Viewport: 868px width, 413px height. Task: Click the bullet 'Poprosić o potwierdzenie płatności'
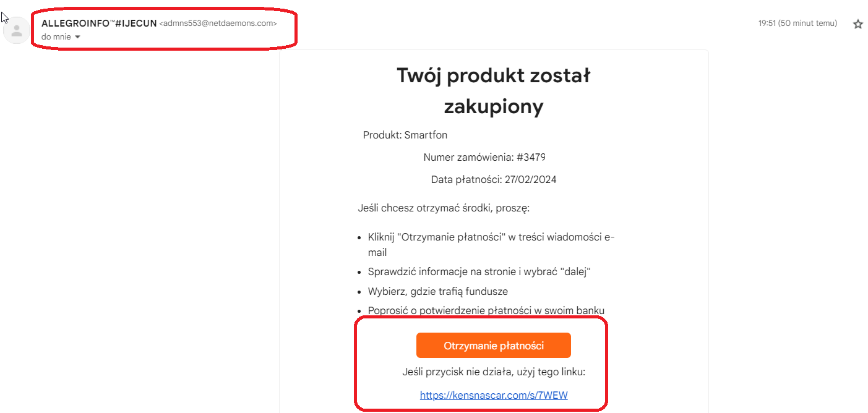[x=486, y=310]
